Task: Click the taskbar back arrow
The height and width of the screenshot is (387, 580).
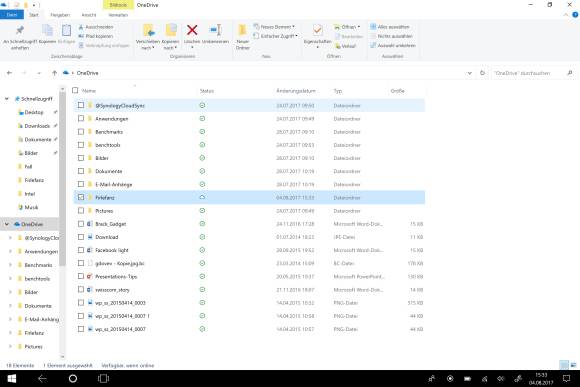Action: [42, 378]
